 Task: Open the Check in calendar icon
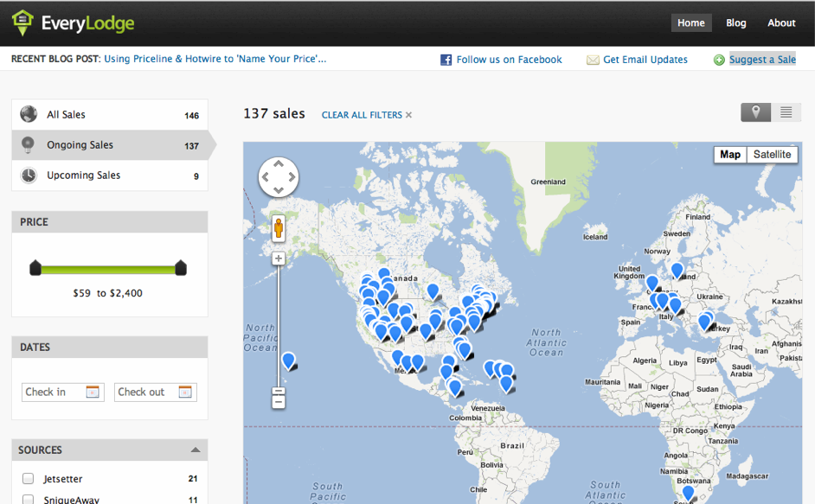coord(93,392)
